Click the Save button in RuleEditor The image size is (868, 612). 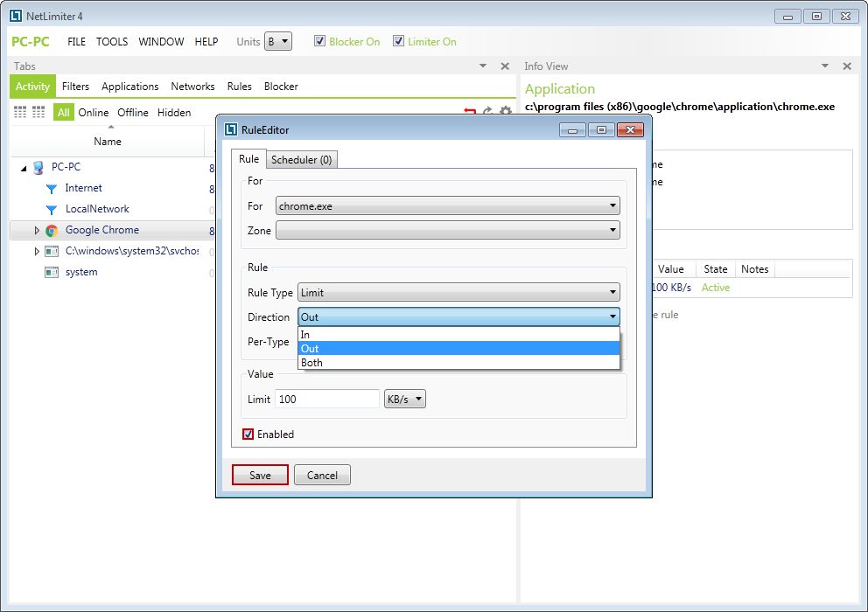point(260,476)
